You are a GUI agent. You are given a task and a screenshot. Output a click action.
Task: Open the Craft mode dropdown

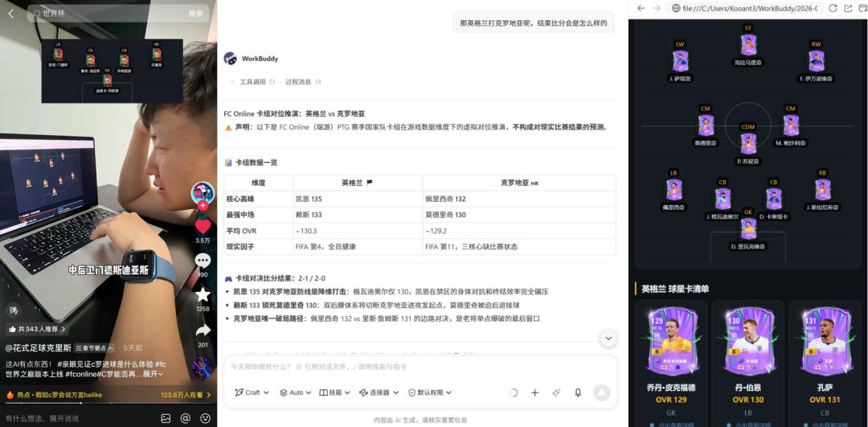click(252, 392)
